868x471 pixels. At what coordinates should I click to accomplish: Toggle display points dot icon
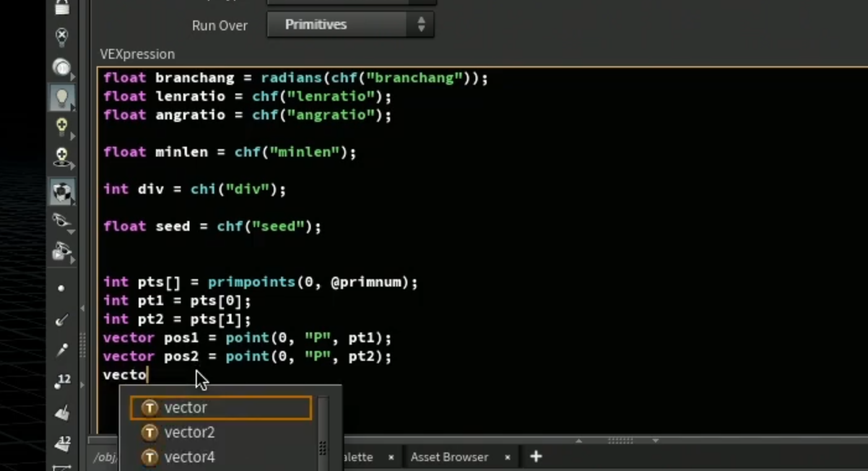61,288
